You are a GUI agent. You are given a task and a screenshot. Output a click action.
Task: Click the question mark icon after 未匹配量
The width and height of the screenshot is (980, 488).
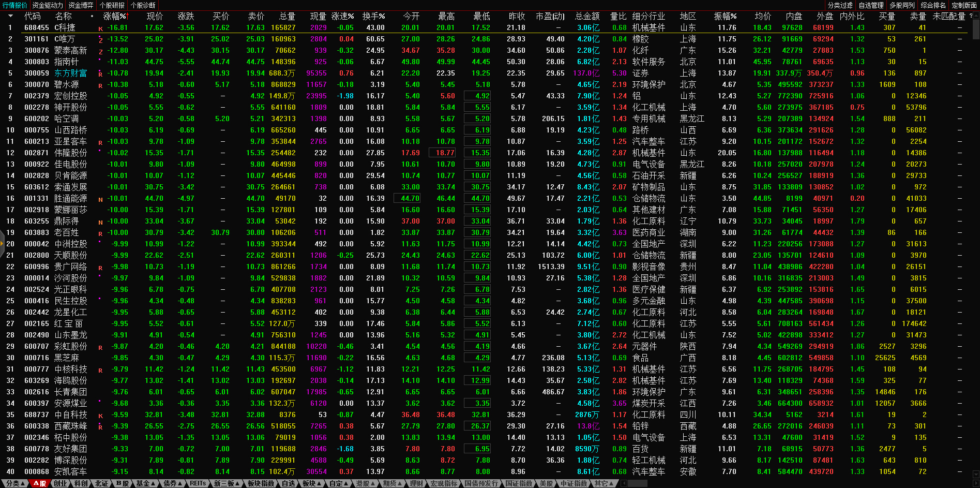(x=971, y=16)
